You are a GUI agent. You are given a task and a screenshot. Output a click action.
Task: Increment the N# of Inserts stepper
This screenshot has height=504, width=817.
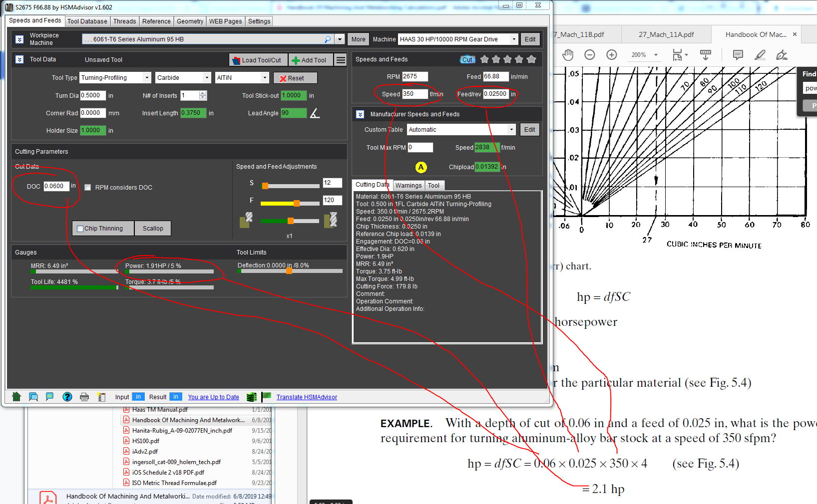point(203,93)
